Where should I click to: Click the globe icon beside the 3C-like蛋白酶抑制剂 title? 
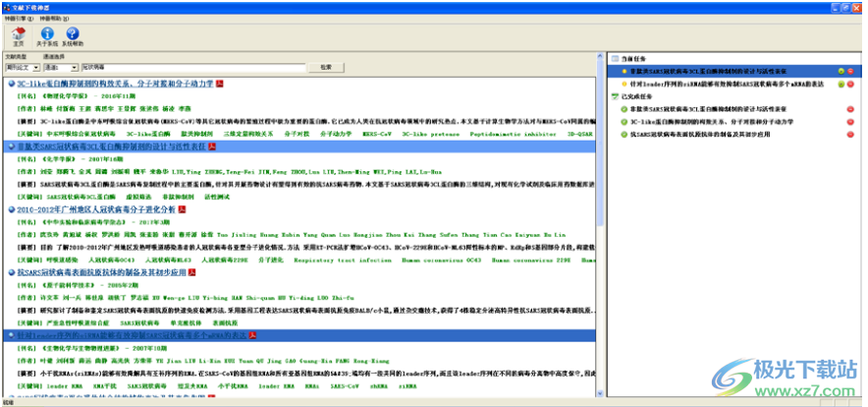(12, 84)
